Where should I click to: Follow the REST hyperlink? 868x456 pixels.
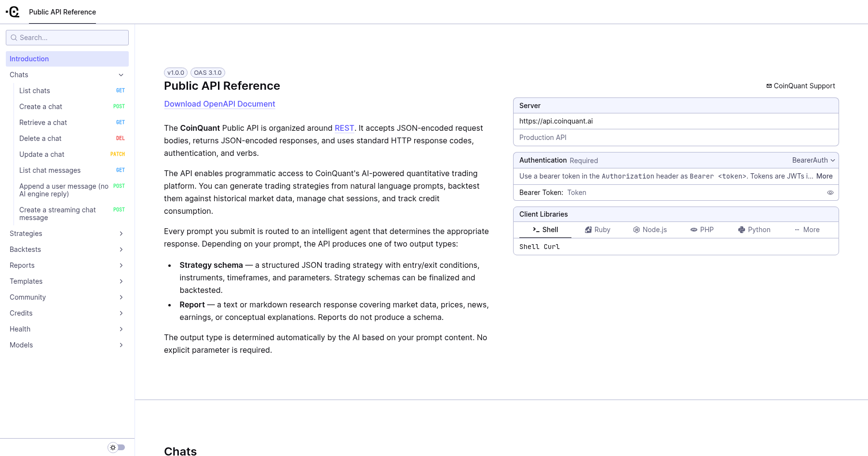[x=344, y=128]
